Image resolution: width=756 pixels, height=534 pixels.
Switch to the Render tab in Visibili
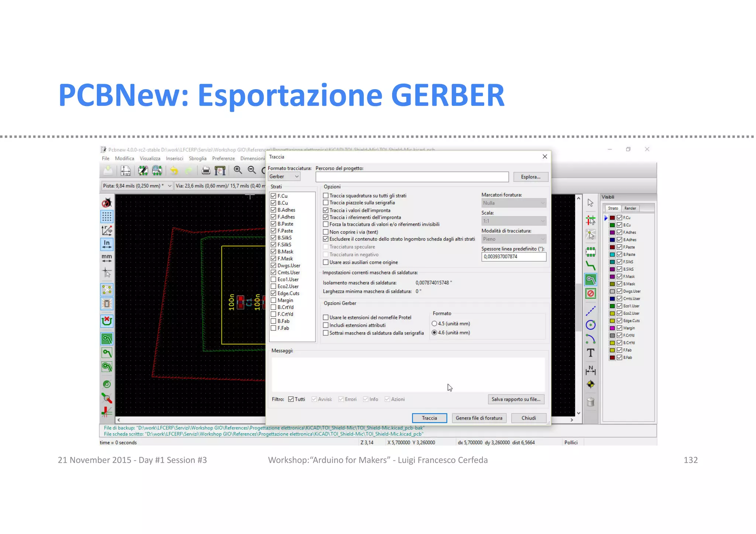pyautogui.click(x=630, y=209)
